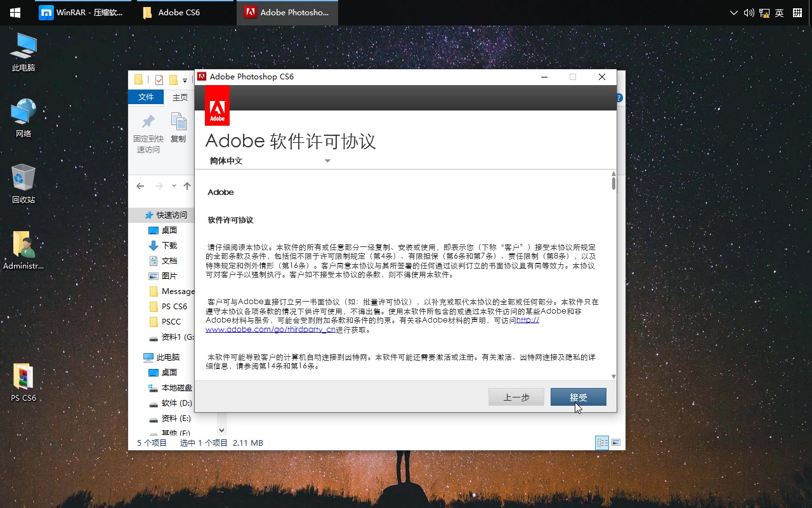Click Explorer sidebar scroll down arrow
The height and width of the screenshot is (508, 812).
221,431
